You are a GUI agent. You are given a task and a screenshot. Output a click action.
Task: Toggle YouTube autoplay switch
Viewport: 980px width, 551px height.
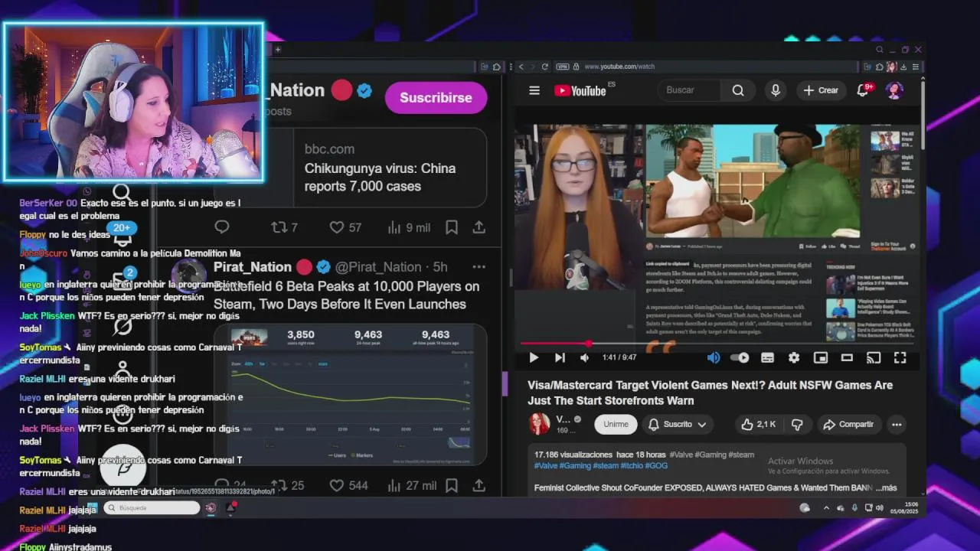[740, 357]
